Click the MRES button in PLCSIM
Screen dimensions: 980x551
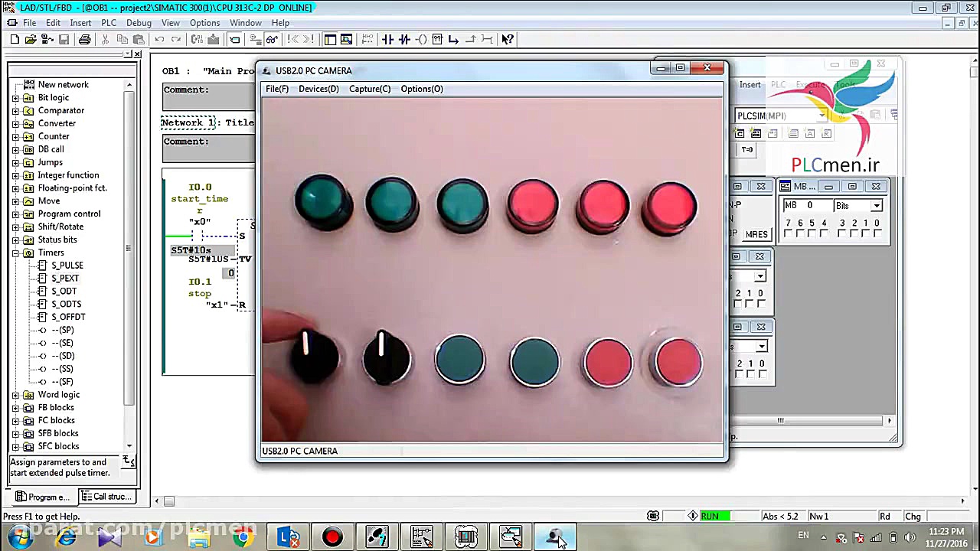[756, 234]
